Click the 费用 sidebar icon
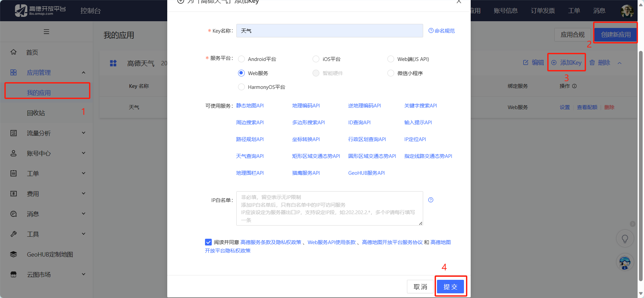 click(13, 194)
